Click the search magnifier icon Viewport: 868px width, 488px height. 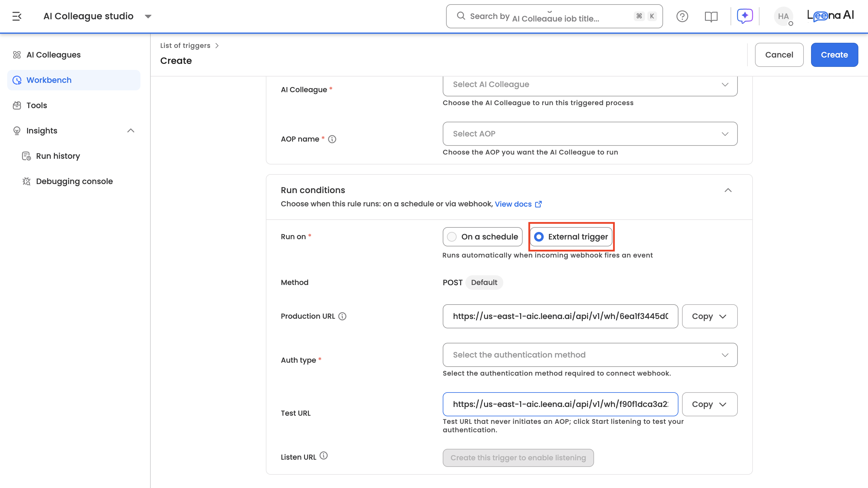(461, 16)
